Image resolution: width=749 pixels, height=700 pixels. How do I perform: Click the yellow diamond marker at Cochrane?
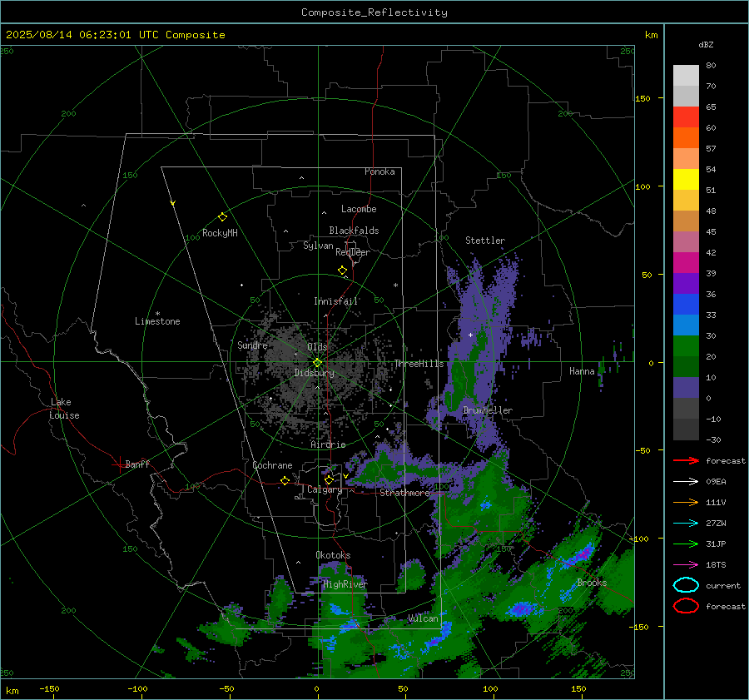[x=285, y=480]
